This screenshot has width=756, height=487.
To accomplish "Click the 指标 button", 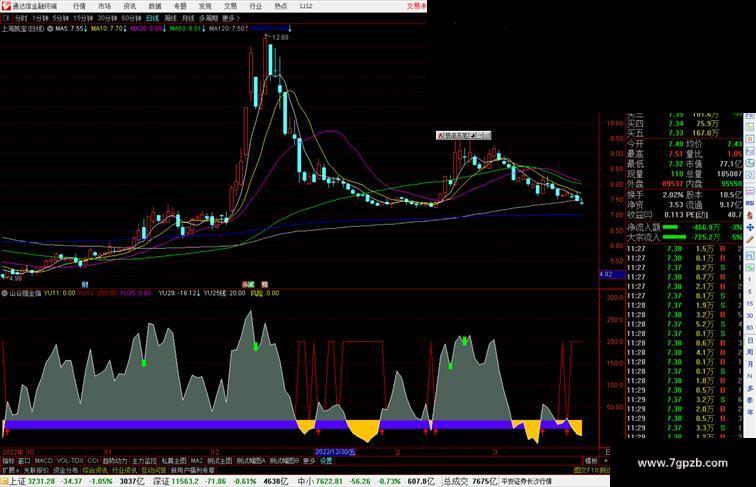I will coord(8,461).
